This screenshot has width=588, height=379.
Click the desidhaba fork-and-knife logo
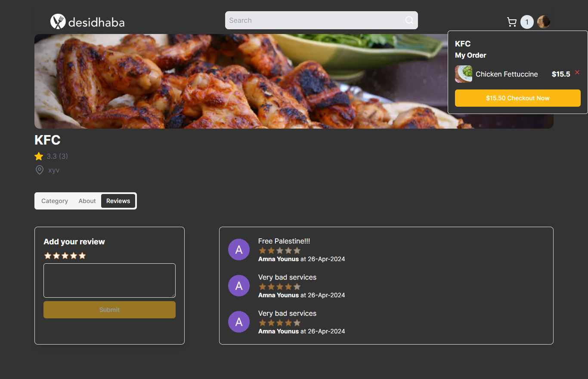(x=58, y=22)
